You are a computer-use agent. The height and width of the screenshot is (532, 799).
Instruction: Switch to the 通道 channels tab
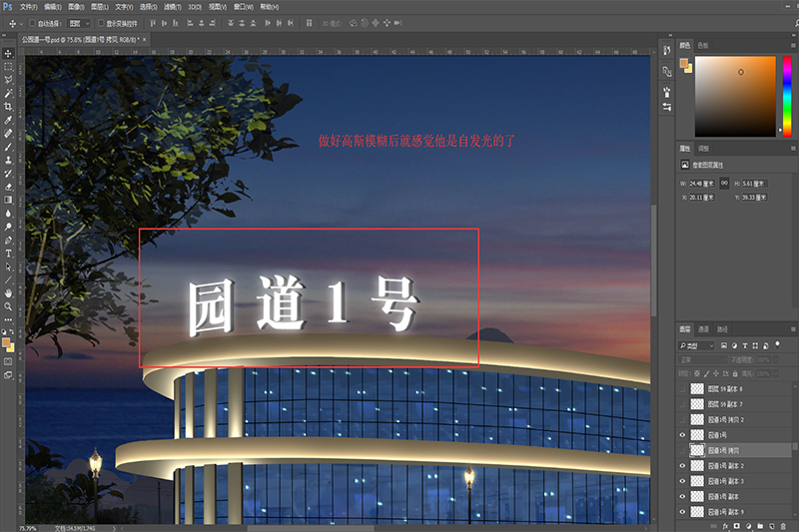(703, 328)
